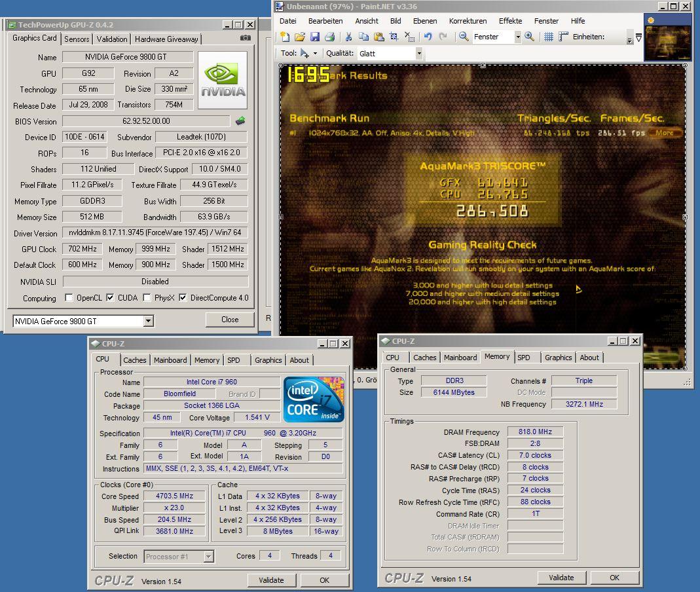
Task: Open the Qualität Glatt dropdown
Action: (418, 54)
